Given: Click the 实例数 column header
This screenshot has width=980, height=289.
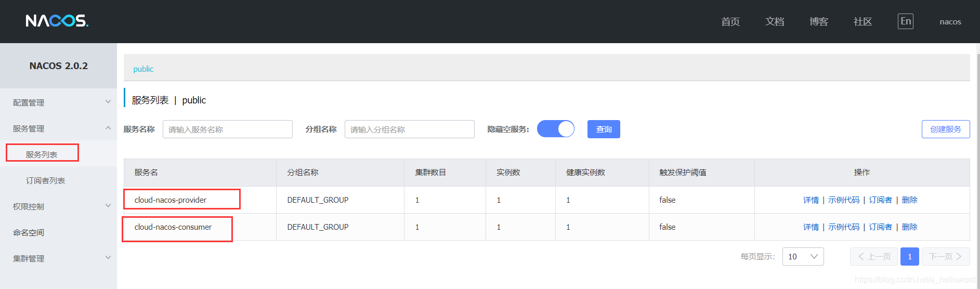Looking at the screenshot, I should click(508, 172).
